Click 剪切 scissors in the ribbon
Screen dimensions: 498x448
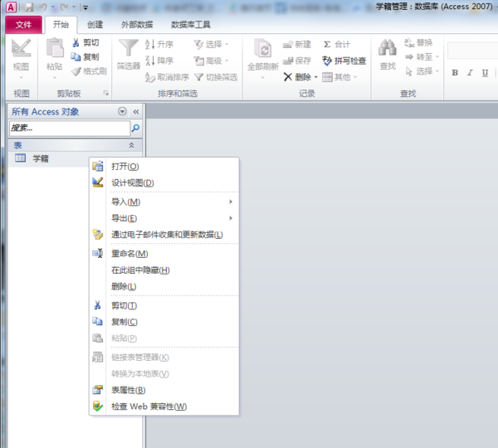click(85, 42)
